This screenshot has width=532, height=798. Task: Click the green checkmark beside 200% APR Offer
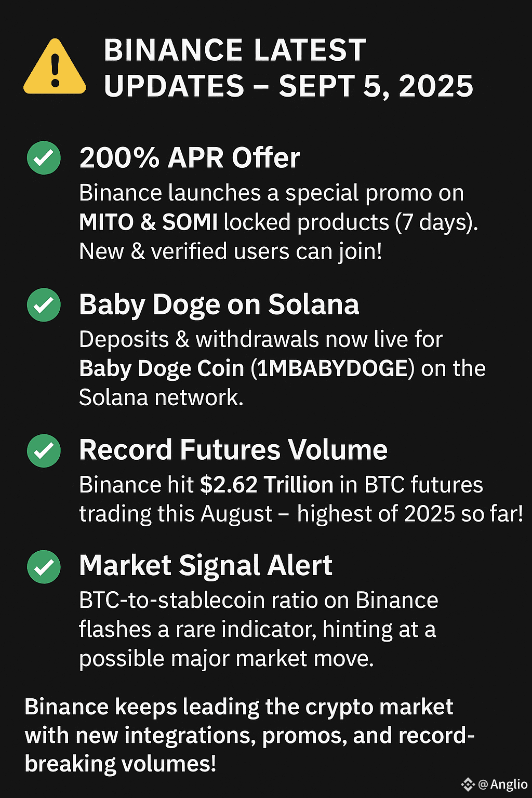44,157
